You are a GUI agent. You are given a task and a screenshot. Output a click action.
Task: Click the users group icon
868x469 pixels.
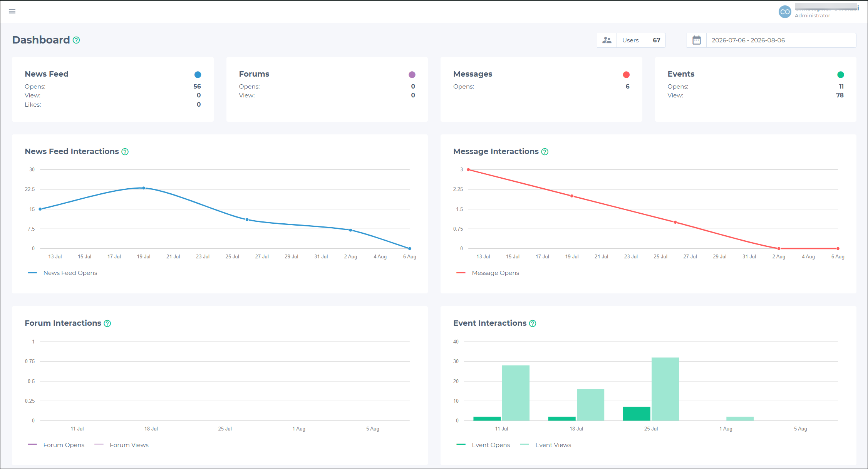(607, 40)
